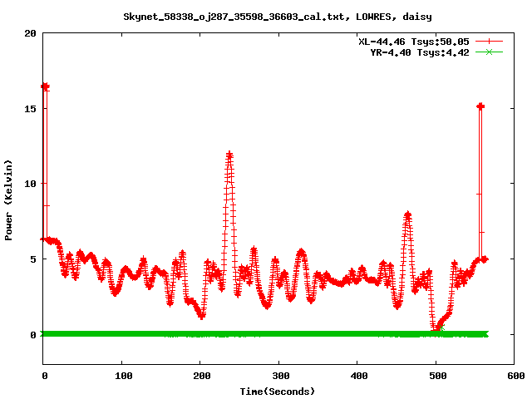Click the red peak near 465 seconds
Image resolution: width=532 pixels, height=399 pixels.
[x=408, y=214]
